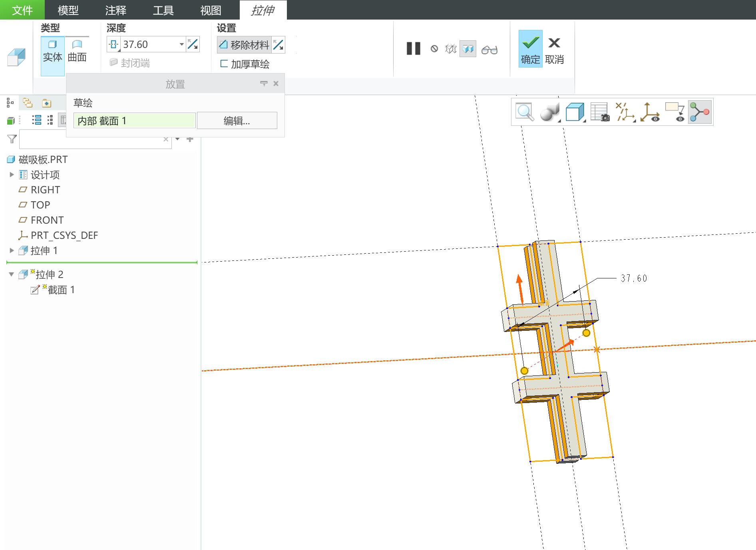Flip the material removal side icon
Screen dimensions: 756x550
(279, 45)
